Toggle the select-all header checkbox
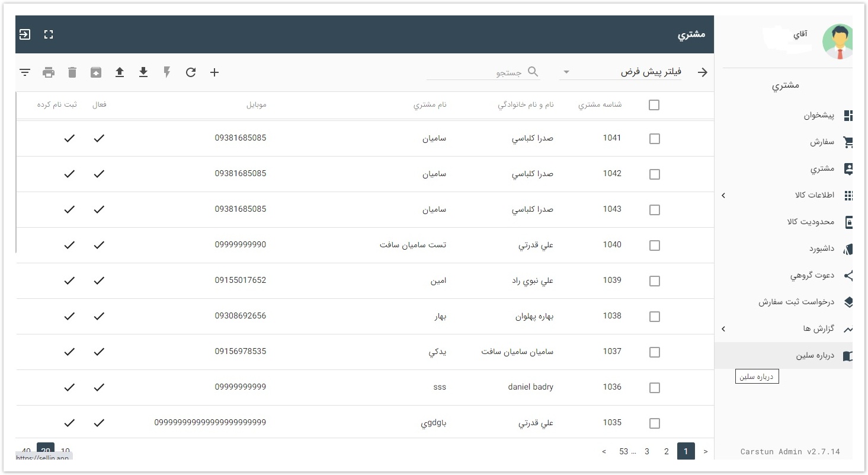 [x=654, y=105]
